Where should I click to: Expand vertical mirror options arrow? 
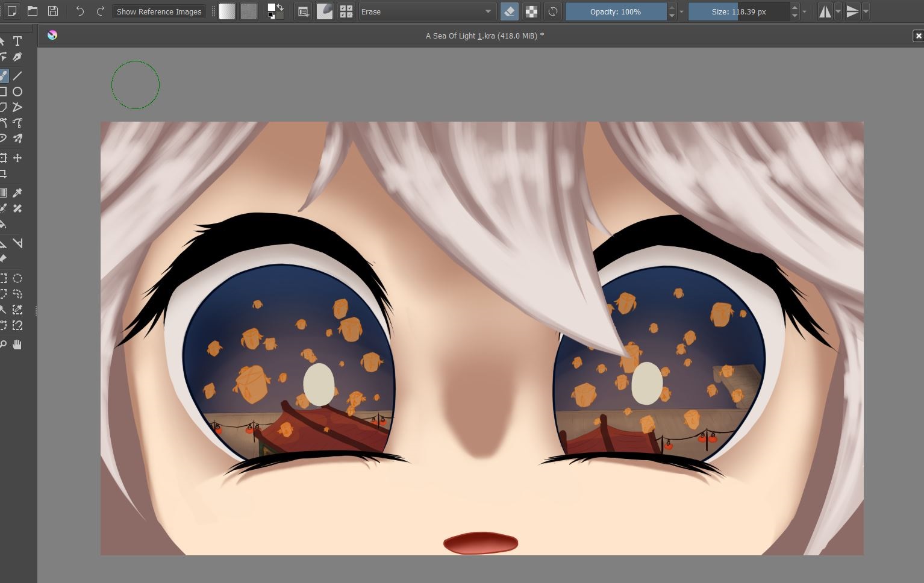[x=866, y=11]
